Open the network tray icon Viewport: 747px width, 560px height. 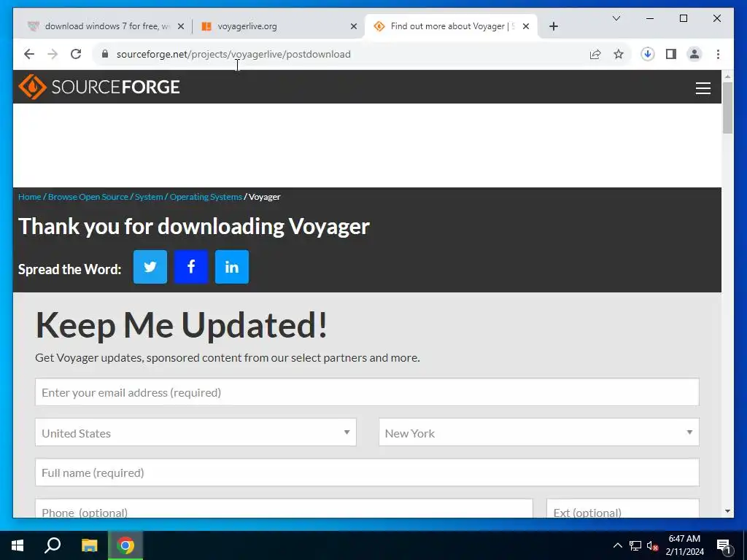point(635,545)
